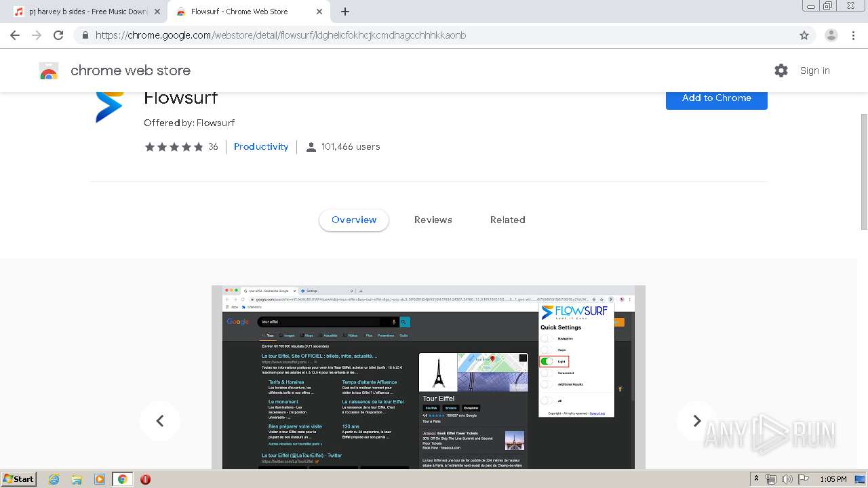View site security padlock info

pyautogui.click(x=85, y=35)
